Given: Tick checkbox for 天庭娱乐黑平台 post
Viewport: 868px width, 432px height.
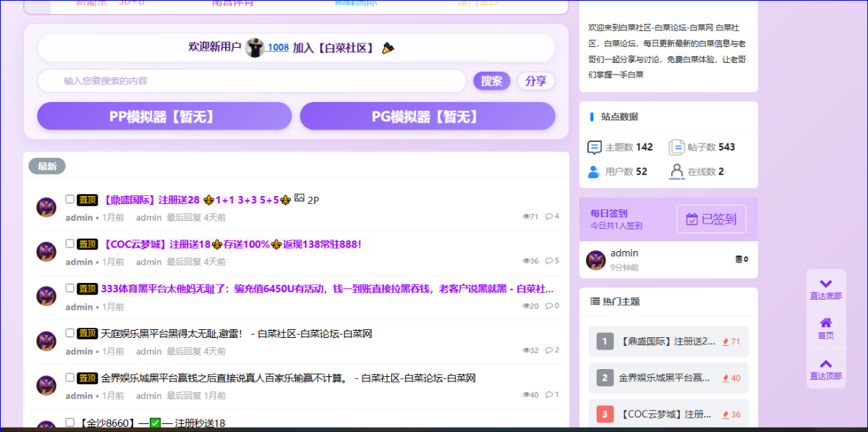Looking at the screenshot, I should tap(70, 333).
